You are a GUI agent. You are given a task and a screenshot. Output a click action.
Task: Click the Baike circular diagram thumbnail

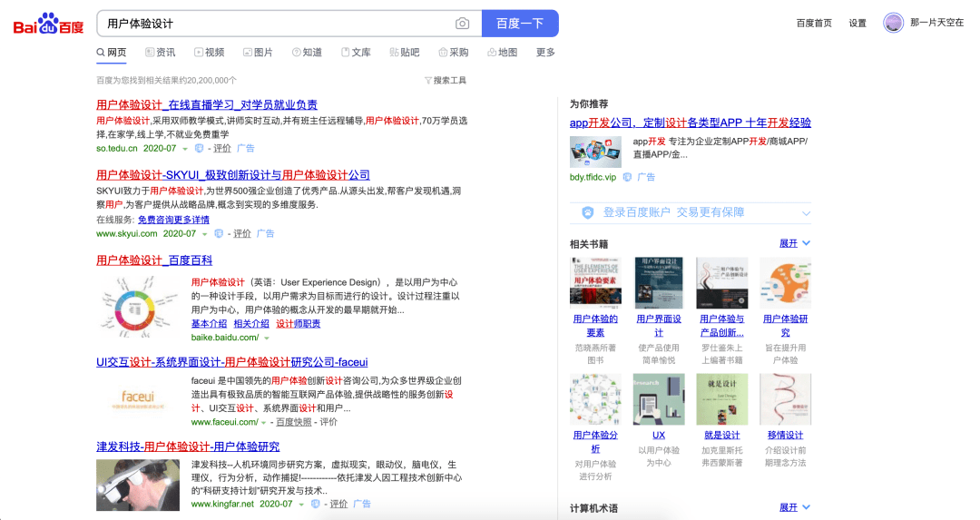138,308
